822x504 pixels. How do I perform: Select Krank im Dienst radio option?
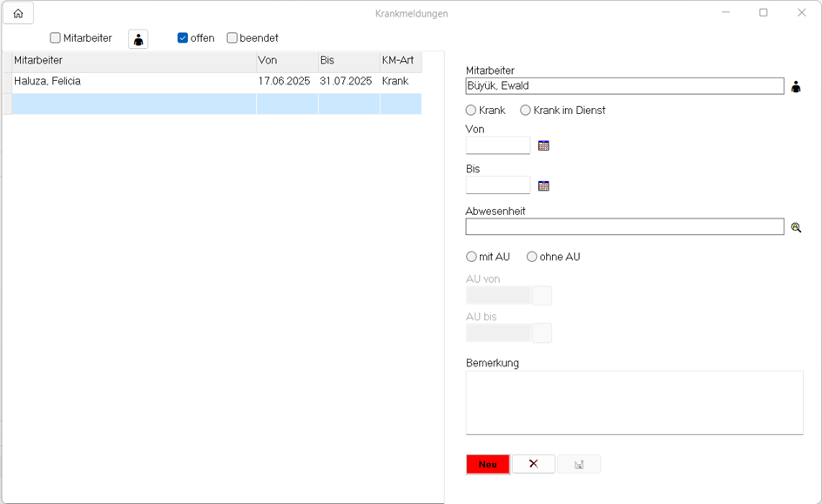(x=526, y=111)
